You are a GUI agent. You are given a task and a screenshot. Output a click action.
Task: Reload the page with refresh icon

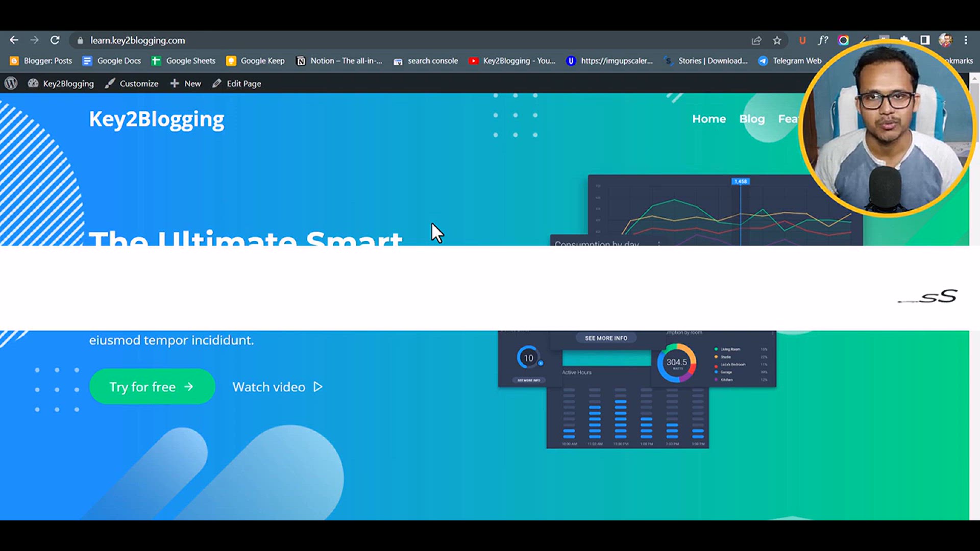pyautogui.click(x=55, y=40)
